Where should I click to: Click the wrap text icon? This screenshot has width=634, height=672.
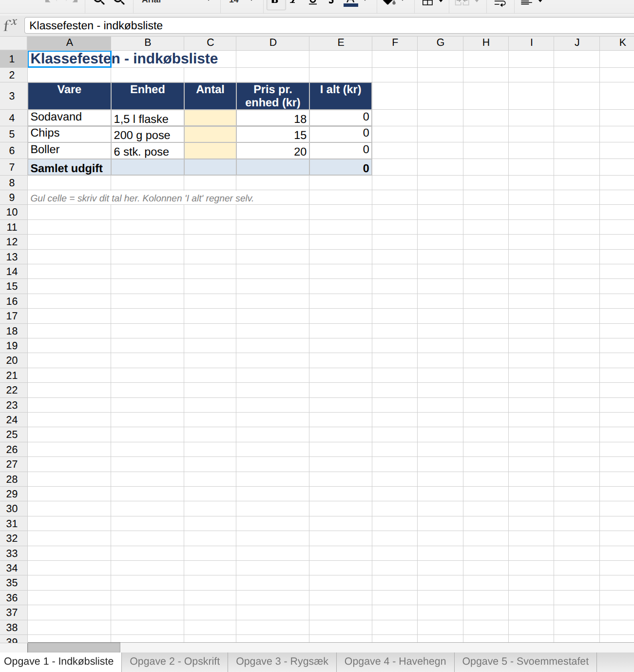click(x=500, y=2)
